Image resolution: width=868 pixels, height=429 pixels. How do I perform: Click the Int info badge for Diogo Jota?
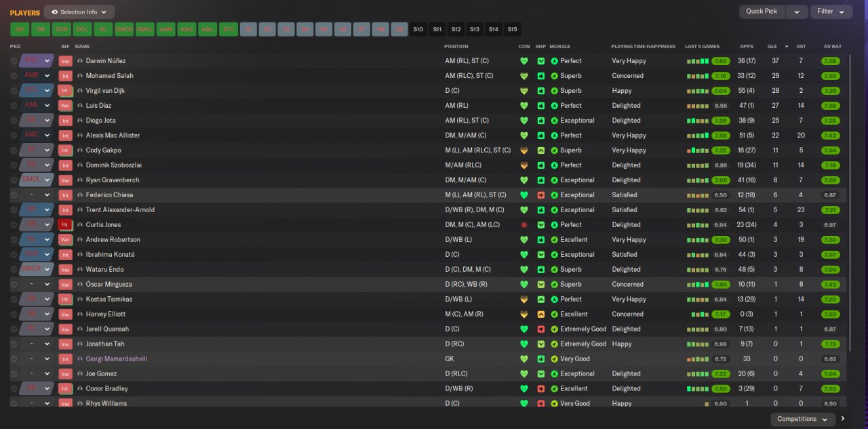65,121
